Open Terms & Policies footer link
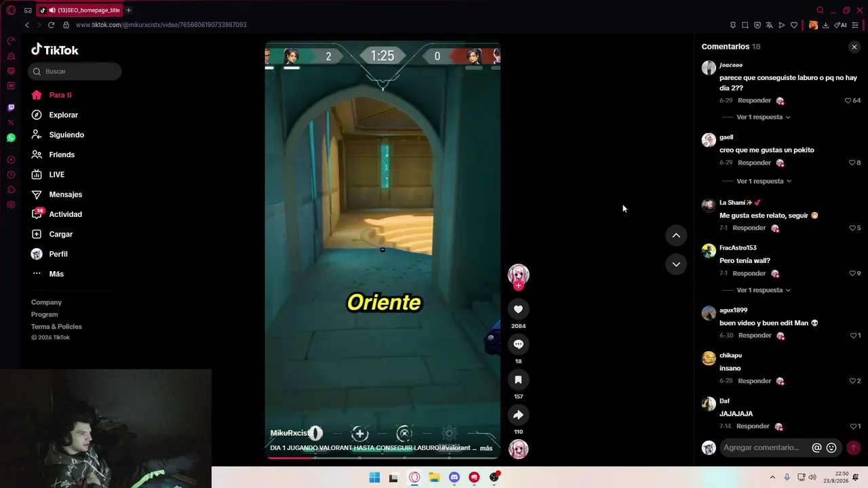This screenshot has width=868, height=488. coord(56,327)
